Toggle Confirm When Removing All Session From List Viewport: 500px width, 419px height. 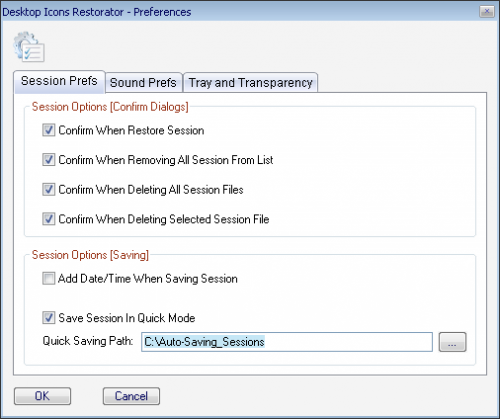click(x=49, y=160)
